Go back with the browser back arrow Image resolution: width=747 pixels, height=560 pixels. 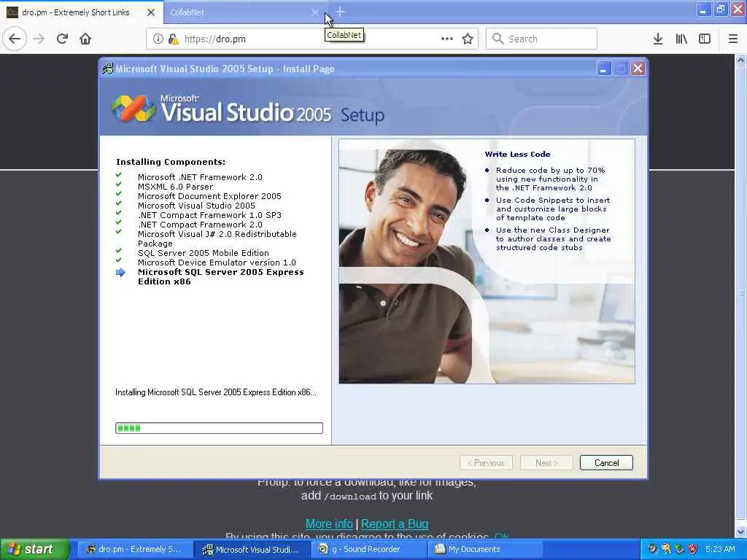[15, 39]
